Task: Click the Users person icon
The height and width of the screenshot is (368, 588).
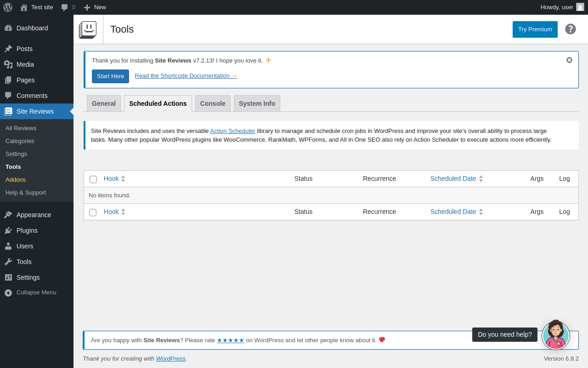Action: pyautogui.click(x=8, y=246)
